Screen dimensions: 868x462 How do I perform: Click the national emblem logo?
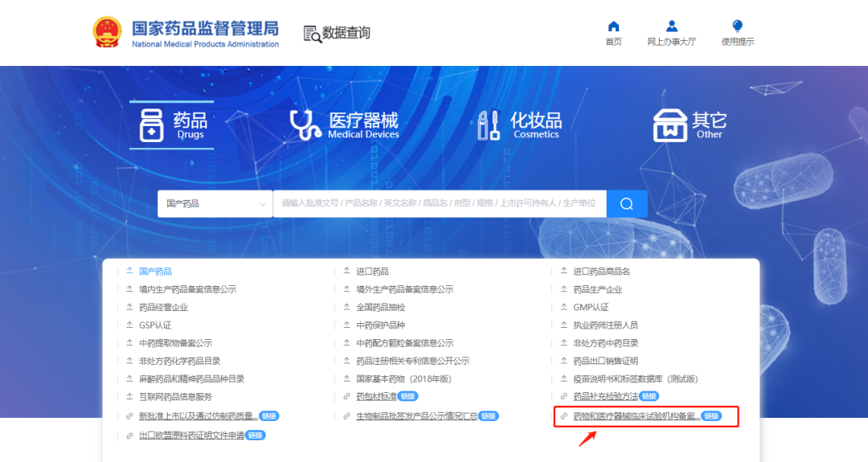107,32
